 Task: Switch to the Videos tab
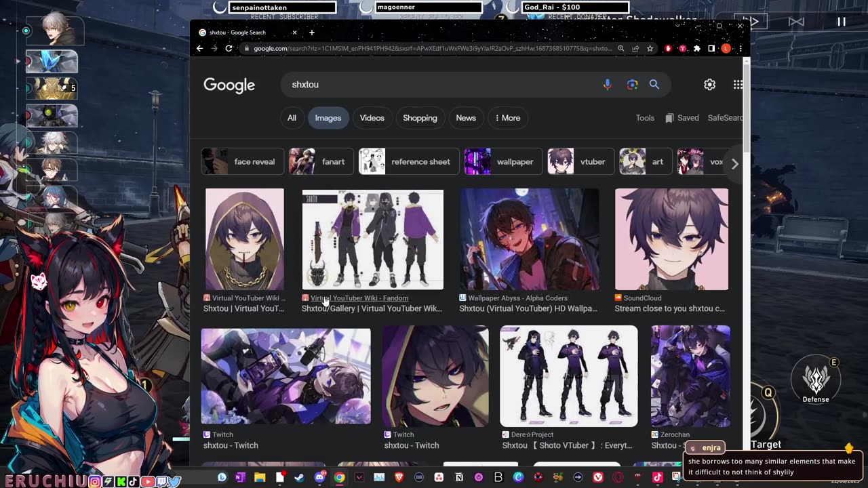coord(372,118)
